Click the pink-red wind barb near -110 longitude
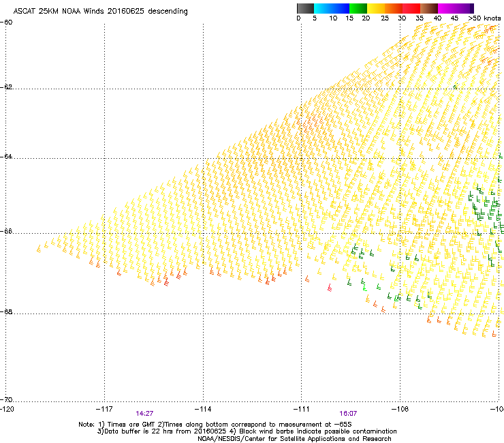 [330, 288]
